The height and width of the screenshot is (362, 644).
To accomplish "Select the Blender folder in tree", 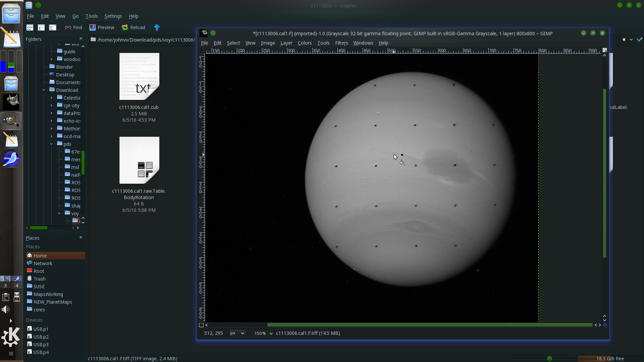I will 61,67.
